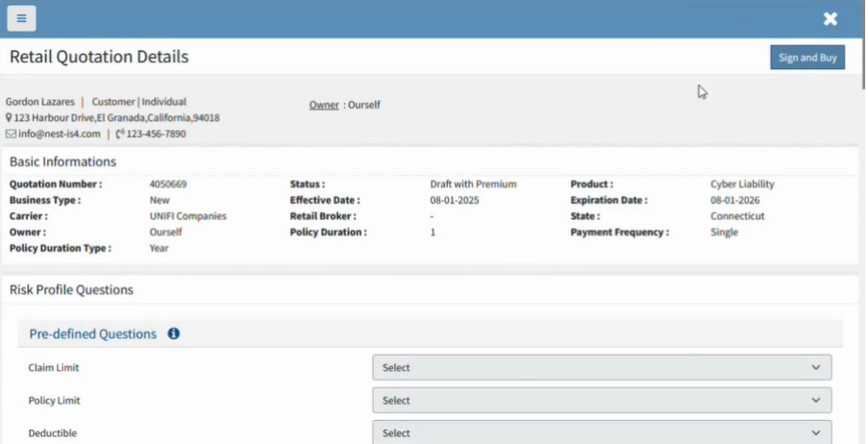Expand the Claim Limit dropdown

(602, 368)
